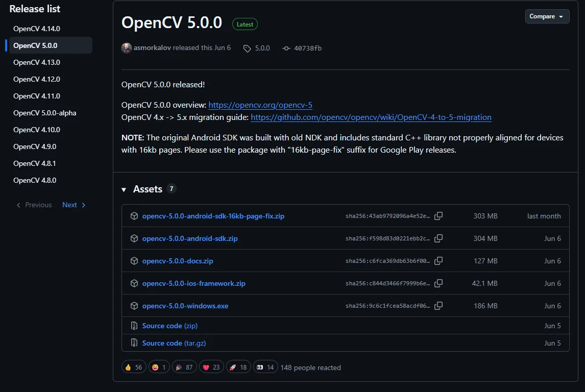
Task: Open asmorkalov's avatar image
Action: pos(127,48)
